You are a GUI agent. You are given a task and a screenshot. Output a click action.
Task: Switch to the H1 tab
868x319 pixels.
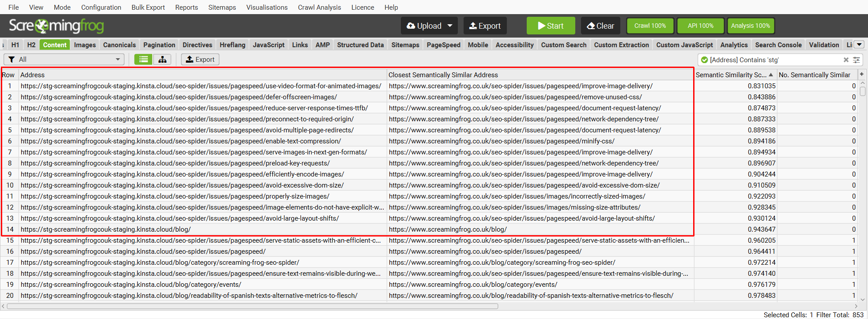pyautogui.click(x=15, y=45)
